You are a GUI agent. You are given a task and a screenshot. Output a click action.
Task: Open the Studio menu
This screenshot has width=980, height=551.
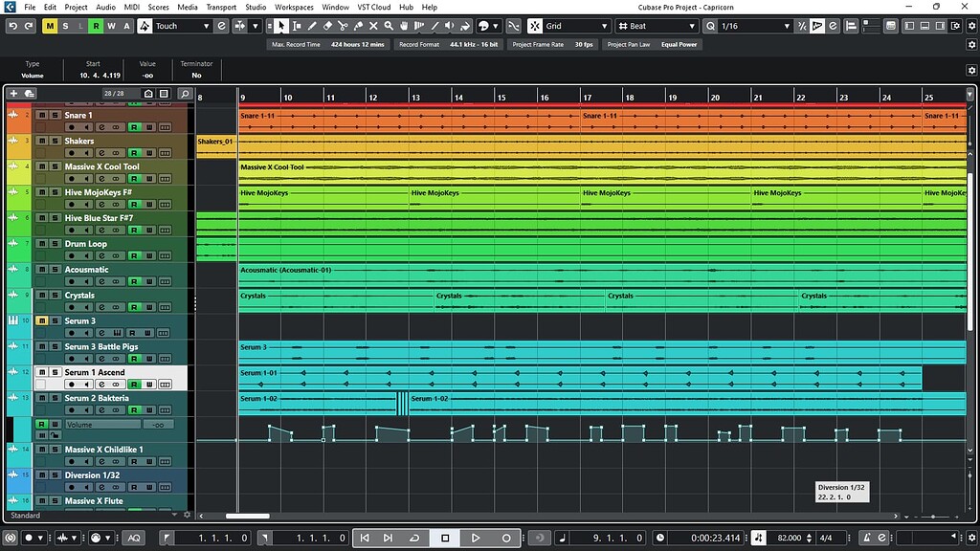tap(255, 7)
